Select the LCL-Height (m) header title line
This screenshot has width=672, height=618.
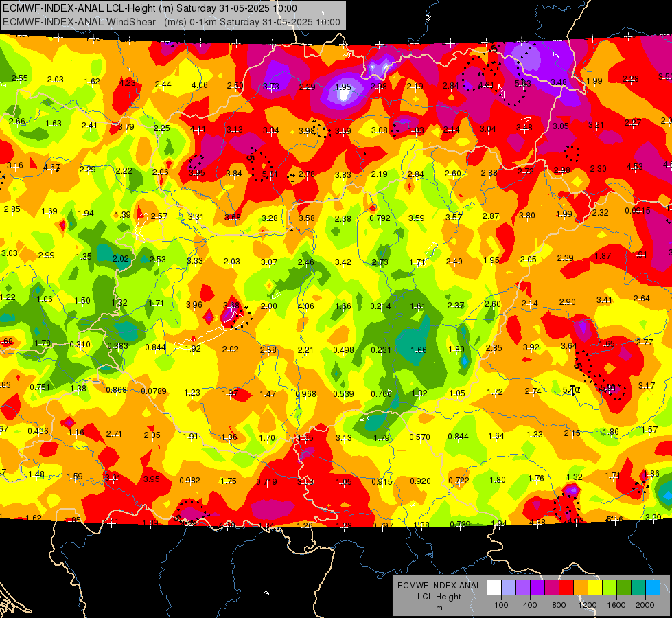(150, 8)
